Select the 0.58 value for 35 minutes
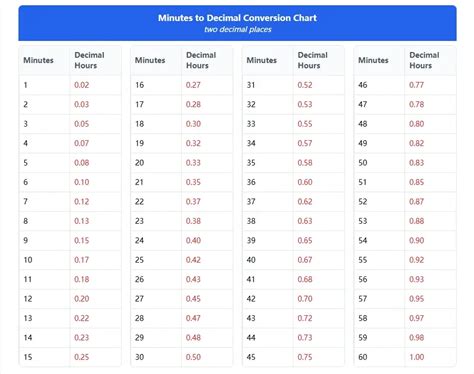The width and height of the screenshot is (474, 374). tap(305, 163)
